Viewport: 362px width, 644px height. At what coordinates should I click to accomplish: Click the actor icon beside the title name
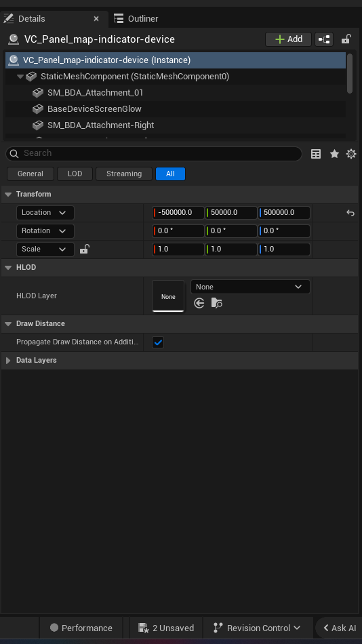point(14,39)
